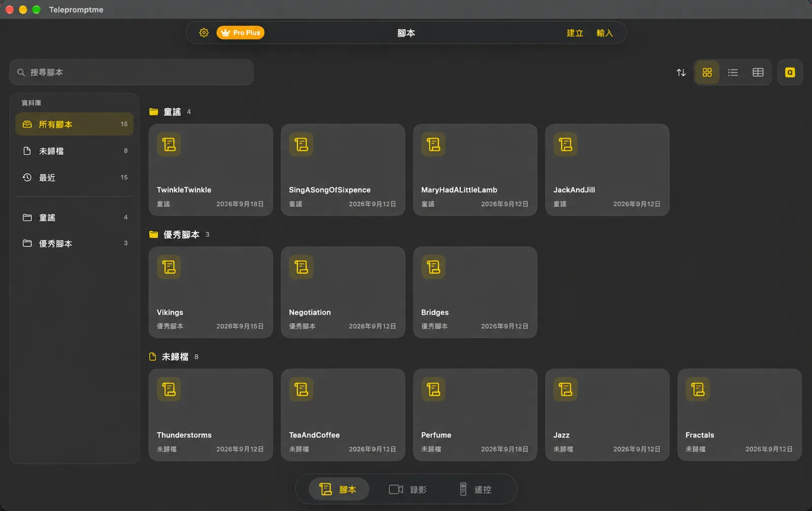This screenshot has height=511, width=812.
Task: Click script icon on Negotiation card
Action: 301,267
